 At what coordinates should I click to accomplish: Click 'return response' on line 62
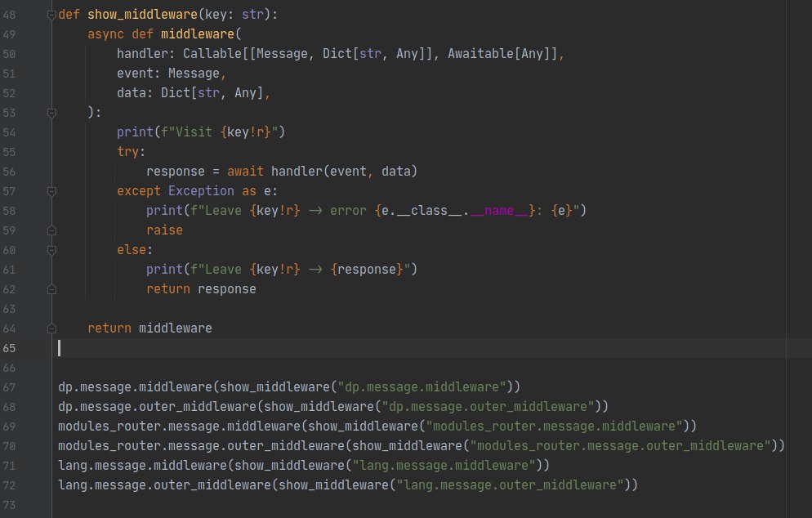(201, 289)
